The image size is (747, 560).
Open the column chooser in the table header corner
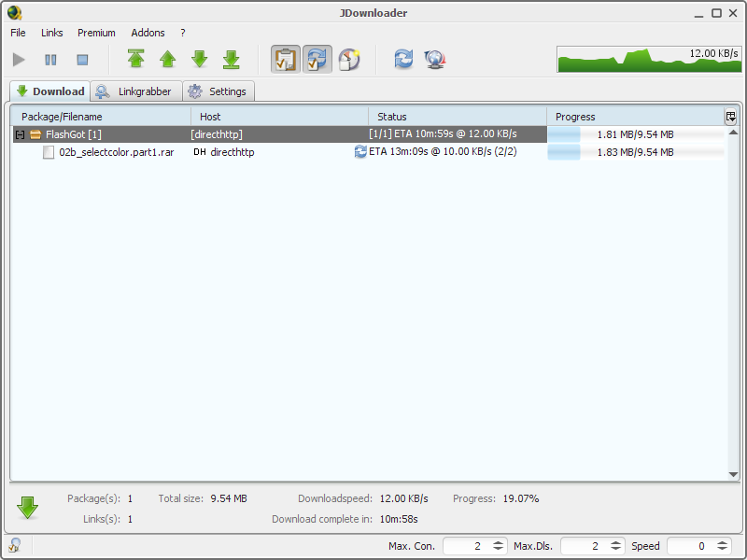[x=731, y=116]
